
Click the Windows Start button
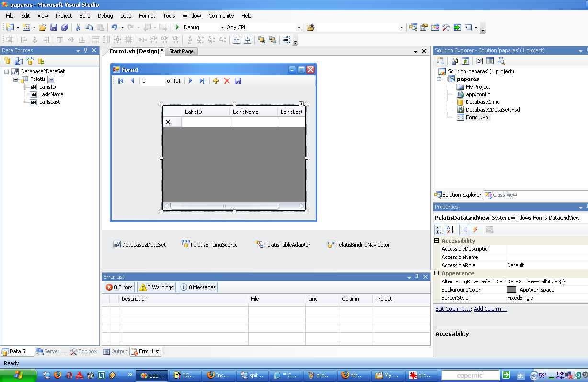19,375
